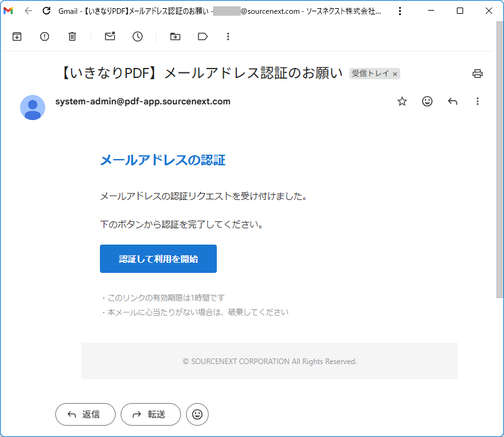Screen dimensions: 504x437
Task: Click the emoji reaction button beside 転送
Action: pyautogui.click(x=197, y=414)
